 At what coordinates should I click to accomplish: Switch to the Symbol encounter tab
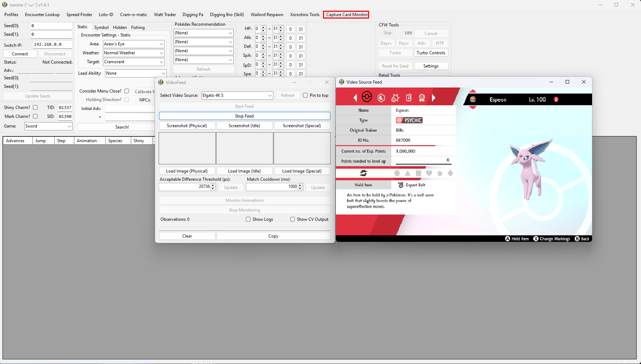[101, 28]
